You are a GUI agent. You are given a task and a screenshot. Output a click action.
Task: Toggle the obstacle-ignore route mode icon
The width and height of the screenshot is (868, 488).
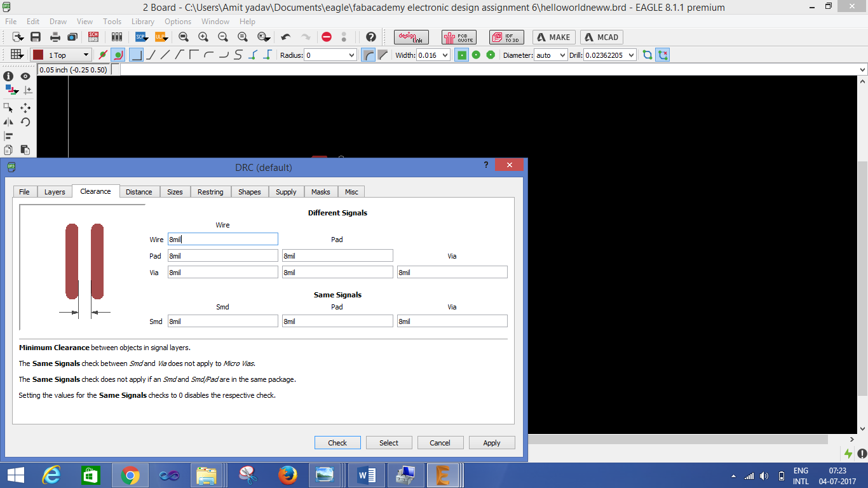point(103,55)
